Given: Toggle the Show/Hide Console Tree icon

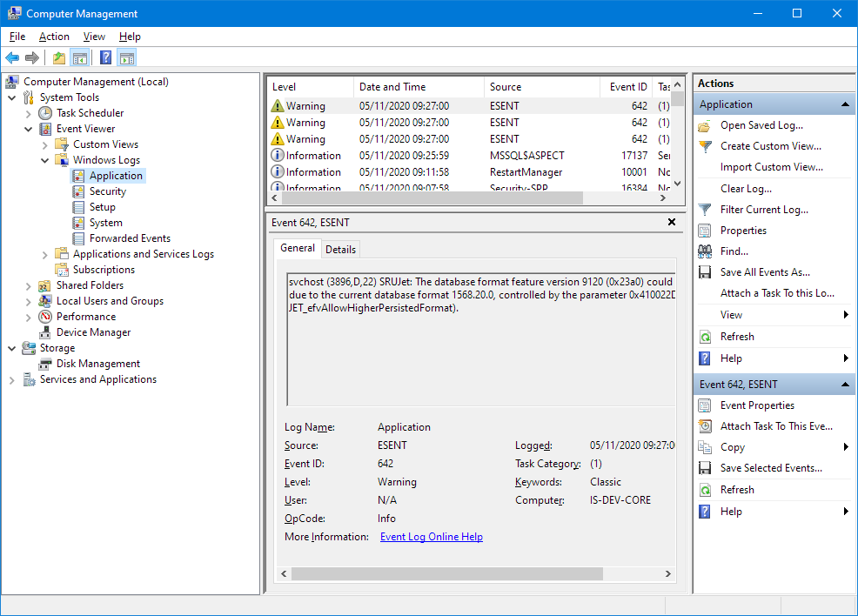Looking at the screenshot, I should (x=80, y=57).
